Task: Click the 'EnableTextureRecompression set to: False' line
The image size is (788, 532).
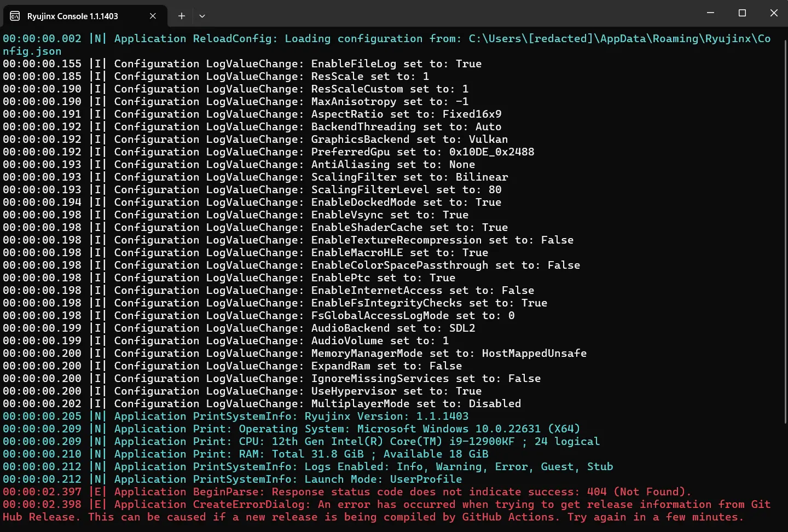Action: pyautogui.click(x=288, y=240)
